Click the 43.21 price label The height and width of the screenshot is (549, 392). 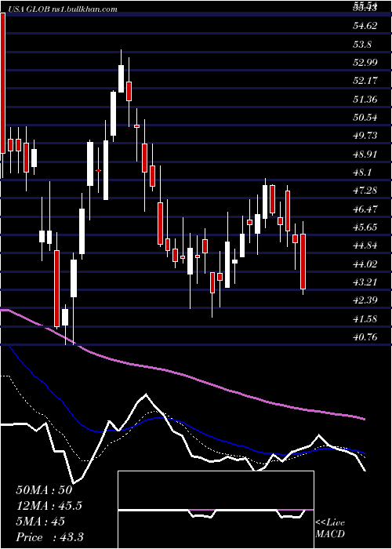[x=365, y=282]
